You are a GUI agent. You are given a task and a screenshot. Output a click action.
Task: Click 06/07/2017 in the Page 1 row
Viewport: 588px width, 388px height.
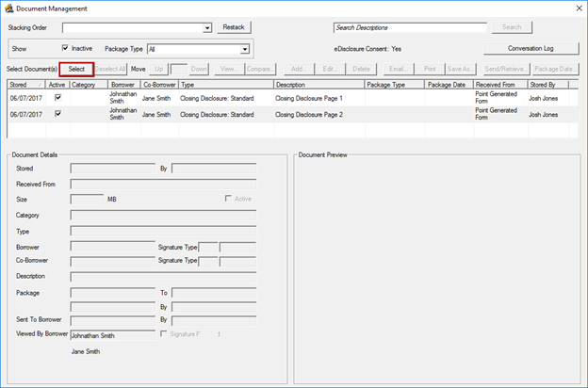point(26,98)
